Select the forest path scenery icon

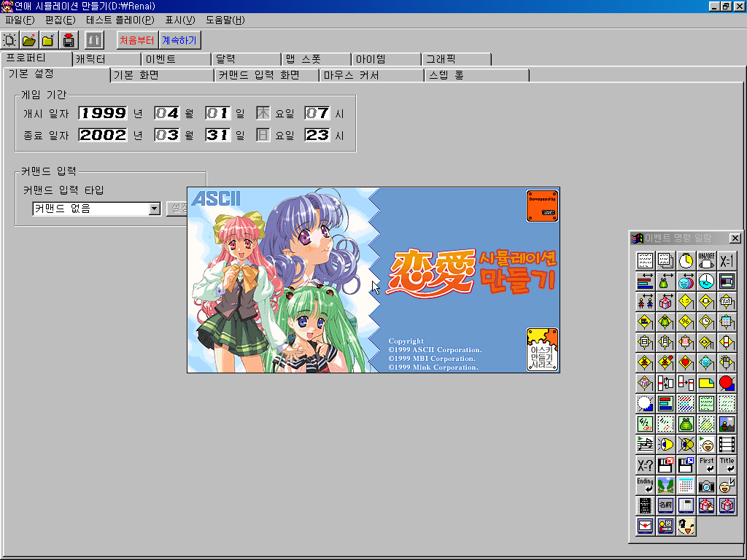click(665, 485)
